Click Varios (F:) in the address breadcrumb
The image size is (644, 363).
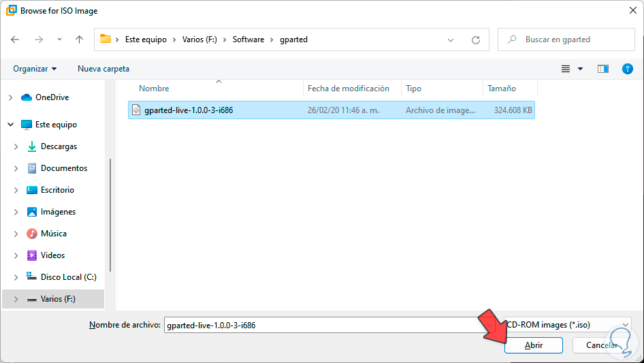tap(199, 40)
